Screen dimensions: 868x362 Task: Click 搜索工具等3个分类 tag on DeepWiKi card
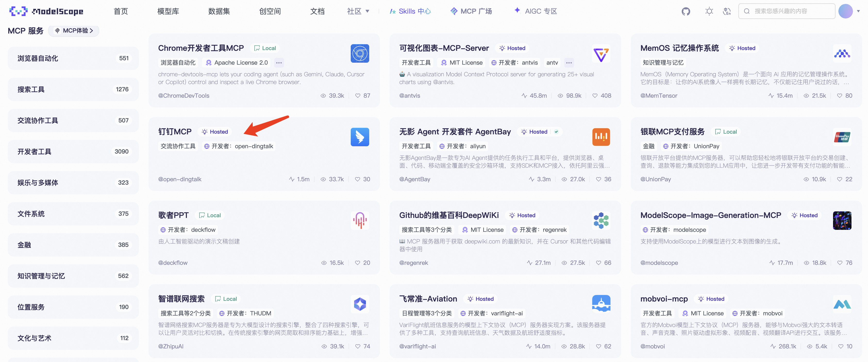pyautogui.click(x=426, y=230)
